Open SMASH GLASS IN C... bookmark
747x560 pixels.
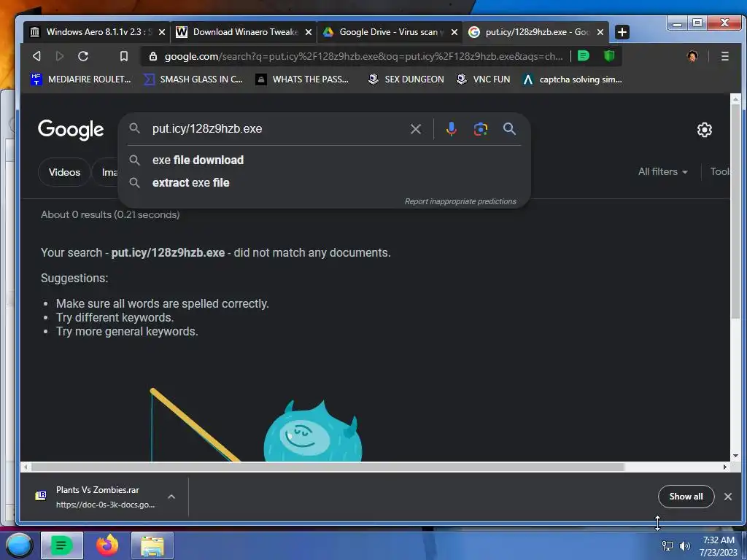click(x=193, y=79)
